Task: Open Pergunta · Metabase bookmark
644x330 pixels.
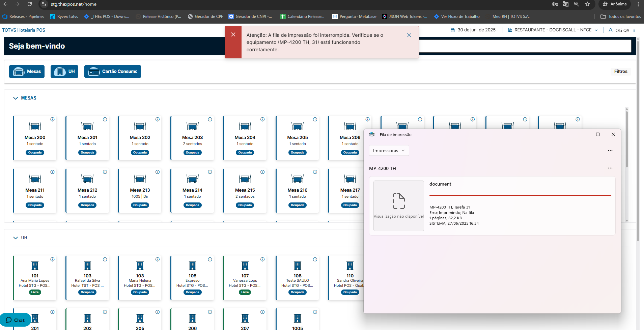Action: pos(354,17)
